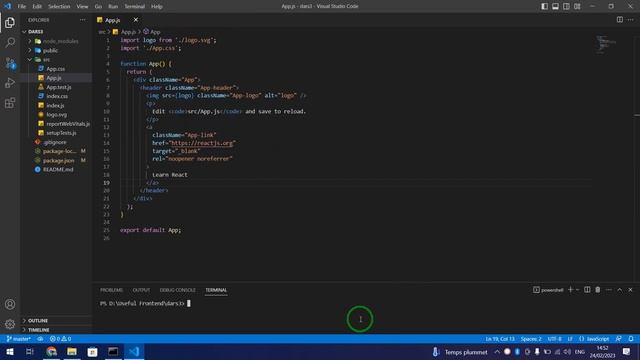Open the Run and Debug view
Viewport: 640px width, 360px height.
click(10, 83)
